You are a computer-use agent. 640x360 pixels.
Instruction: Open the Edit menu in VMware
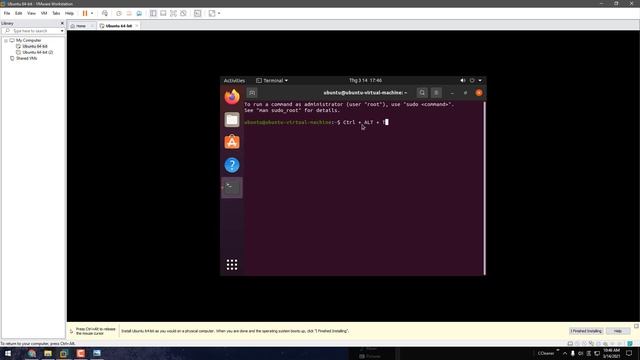click(x=19, y=13)
